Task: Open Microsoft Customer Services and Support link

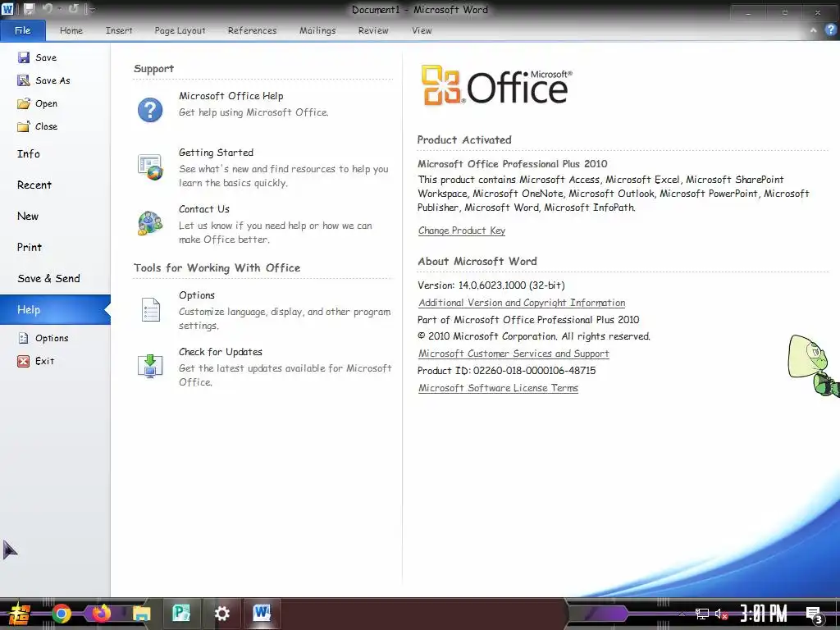Action: [514, 354]
